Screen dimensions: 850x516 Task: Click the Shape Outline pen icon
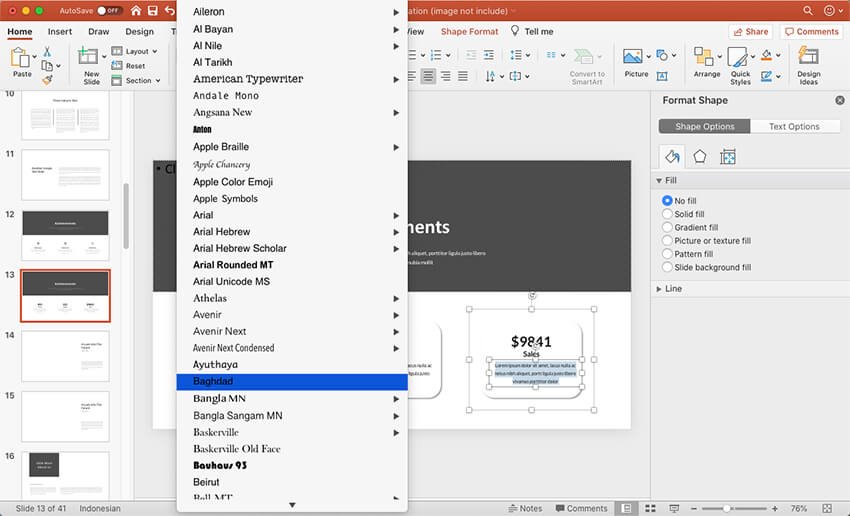[767, 76]
